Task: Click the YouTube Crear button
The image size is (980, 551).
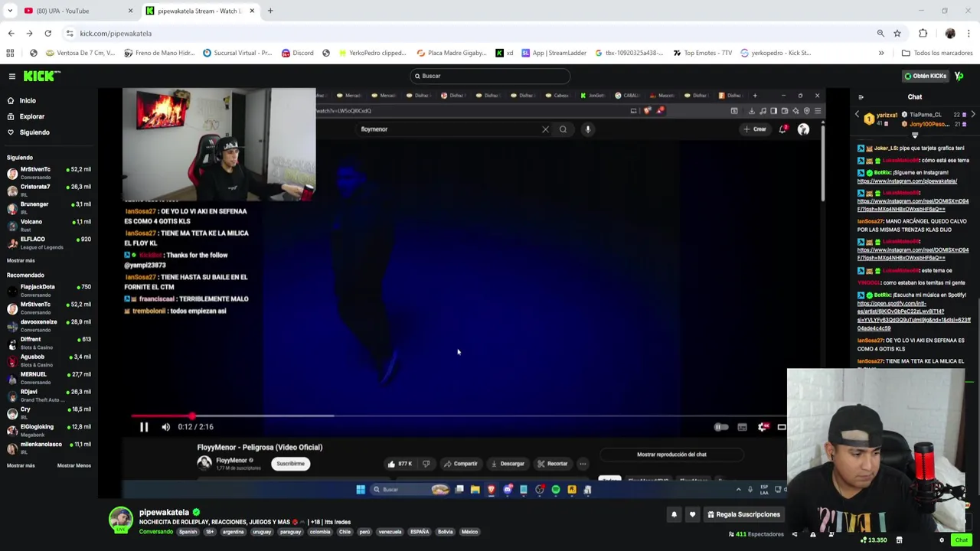Action: (755, 129)
